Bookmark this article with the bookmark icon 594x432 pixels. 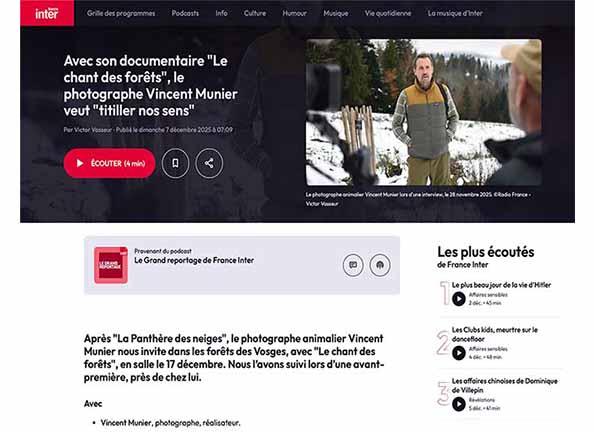[x=175, y=163]
